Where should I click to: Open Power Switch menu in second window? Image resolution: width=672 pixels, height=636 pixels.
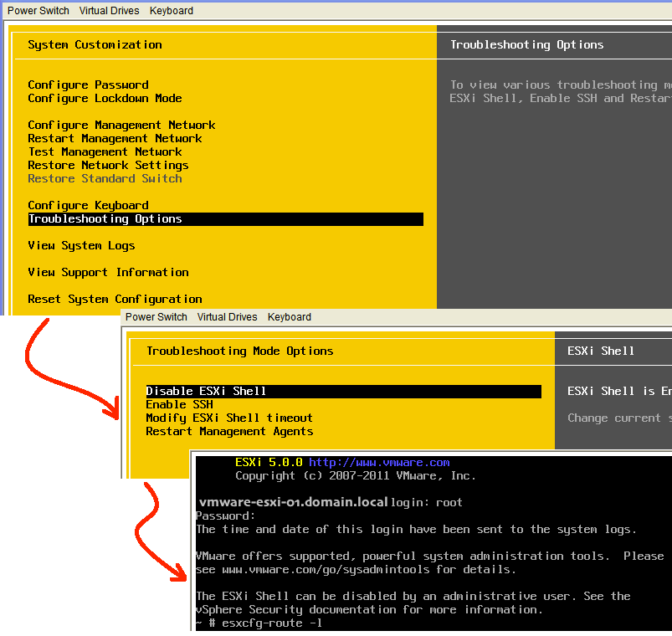[156, 317]
